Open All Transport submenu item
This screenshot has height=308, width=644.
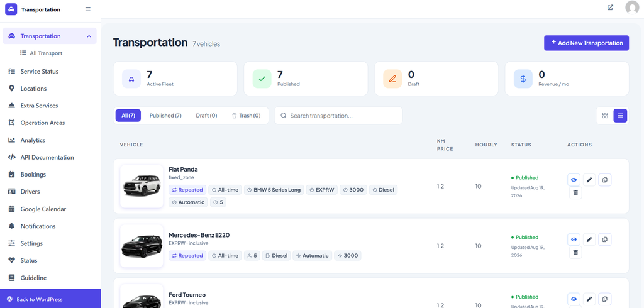pos(41,53)
